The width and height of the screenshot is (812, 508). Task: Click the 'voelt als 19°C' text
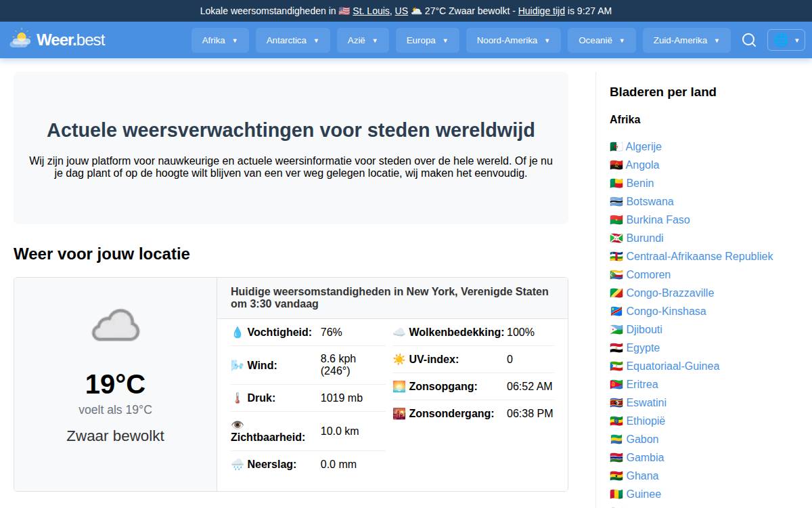point(115,410)
